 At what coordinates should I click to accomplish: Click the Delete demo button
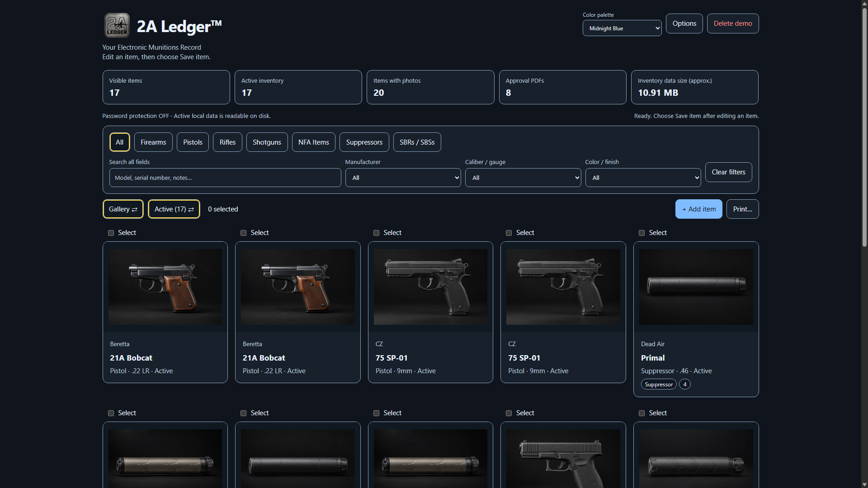pyautogui.click(x=732, y=23)
